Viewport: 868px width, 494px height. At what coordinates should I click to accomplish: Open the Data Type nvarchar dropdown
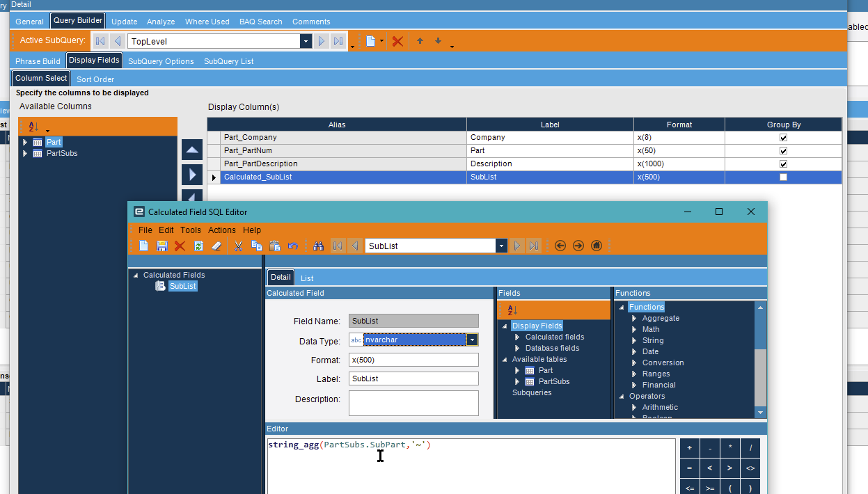pos(473,340)
